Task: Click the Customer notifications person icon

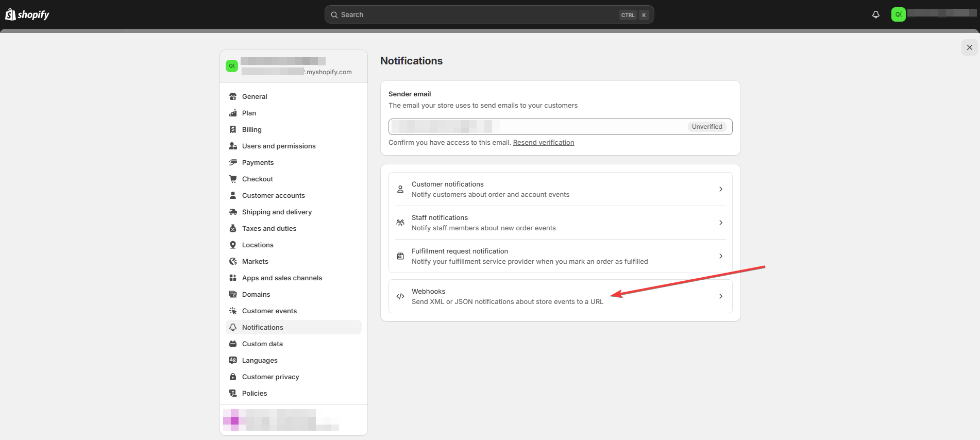Action: click(400, 189)
